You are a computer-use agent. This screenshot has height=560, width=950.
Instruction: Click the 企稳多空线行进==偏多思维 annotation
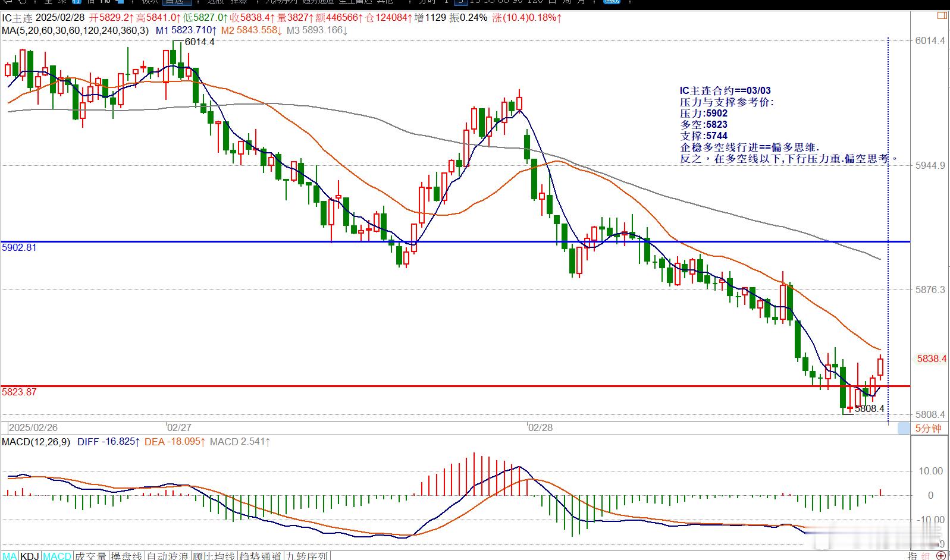pos(750,147)
